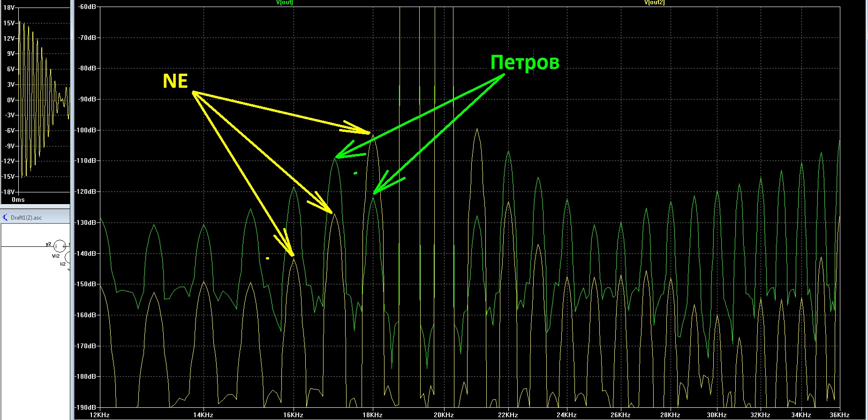Click the 24KHz label on frequency axis
This screenshot has height=420, width=868.
click(566, 415)
